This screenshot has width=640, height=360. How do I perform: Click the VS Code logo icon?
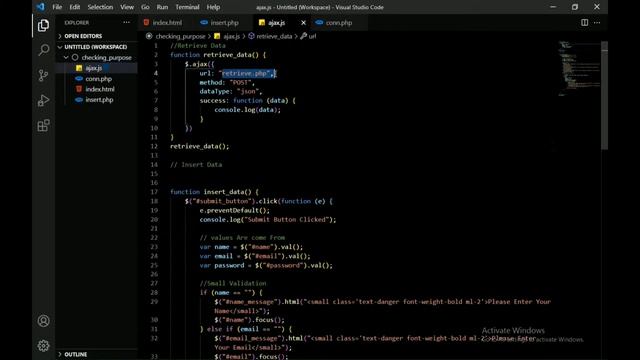point(40,7)
